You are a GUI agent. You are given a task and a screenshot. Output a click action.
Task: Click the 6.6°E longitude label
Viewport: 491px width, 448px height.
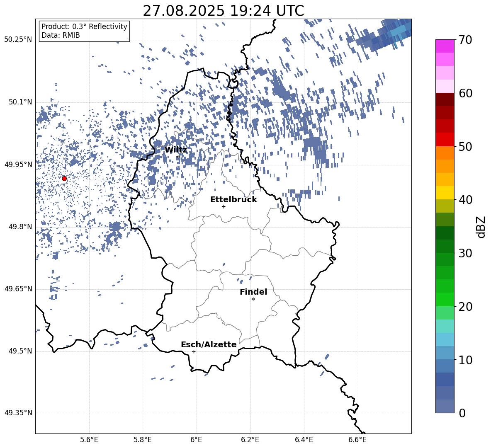coord(357,440)
